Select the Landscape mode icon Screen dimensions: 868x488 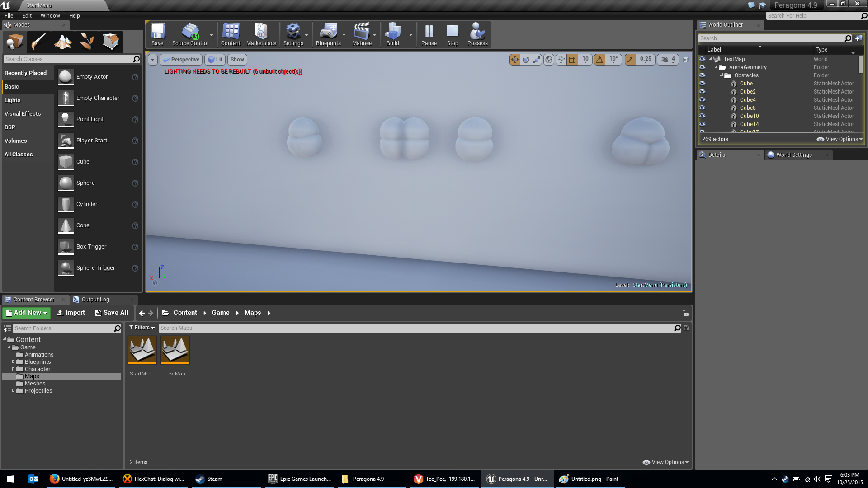63,42
